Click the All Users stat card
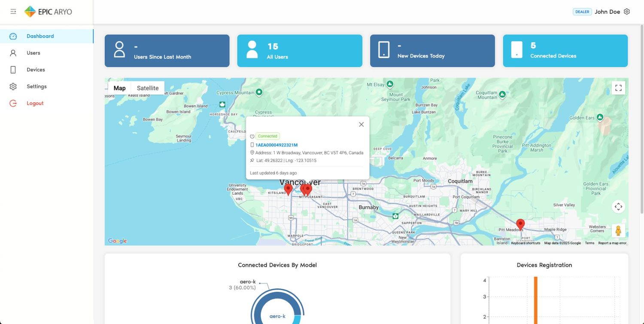This screenshot has width=644, height=324. click(300, 51)
